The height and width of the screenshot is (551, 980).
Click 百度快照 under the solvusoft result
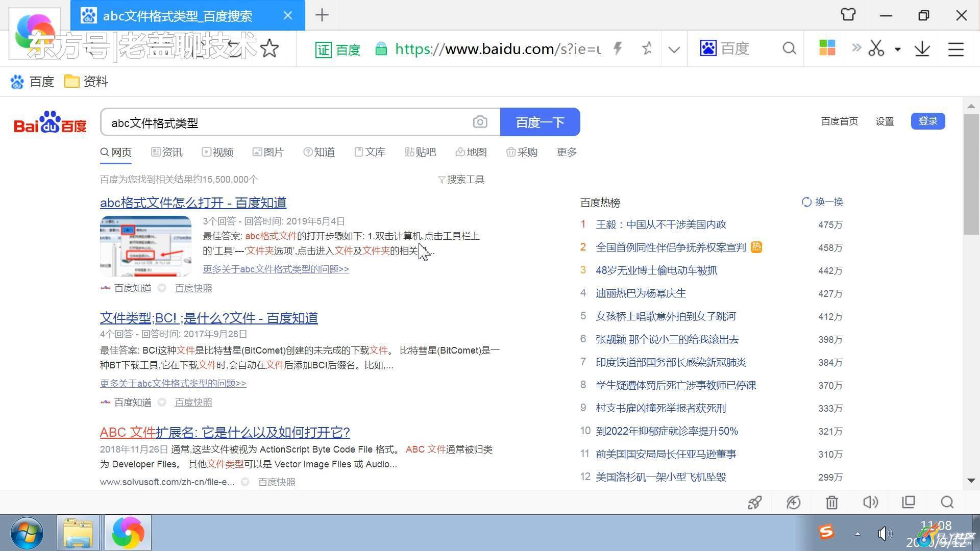point(277,482)
